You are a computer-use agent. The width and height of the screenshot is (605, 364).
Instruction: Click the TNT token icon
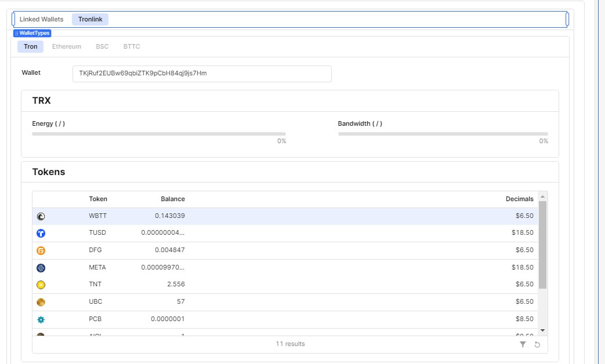[41, 285]
